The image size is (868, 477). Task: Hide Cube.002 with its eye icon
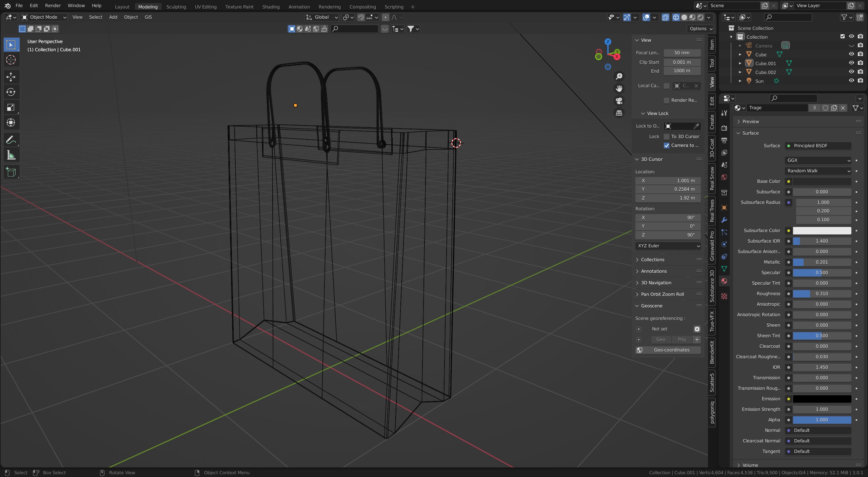[851, 72]
